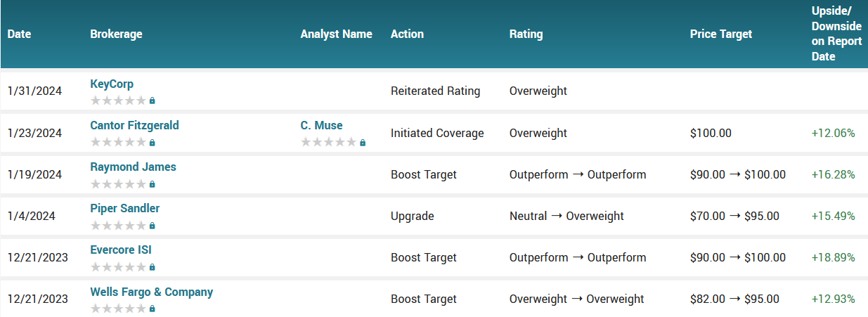Open the Wells Fargo & Company link

point(151,292)
